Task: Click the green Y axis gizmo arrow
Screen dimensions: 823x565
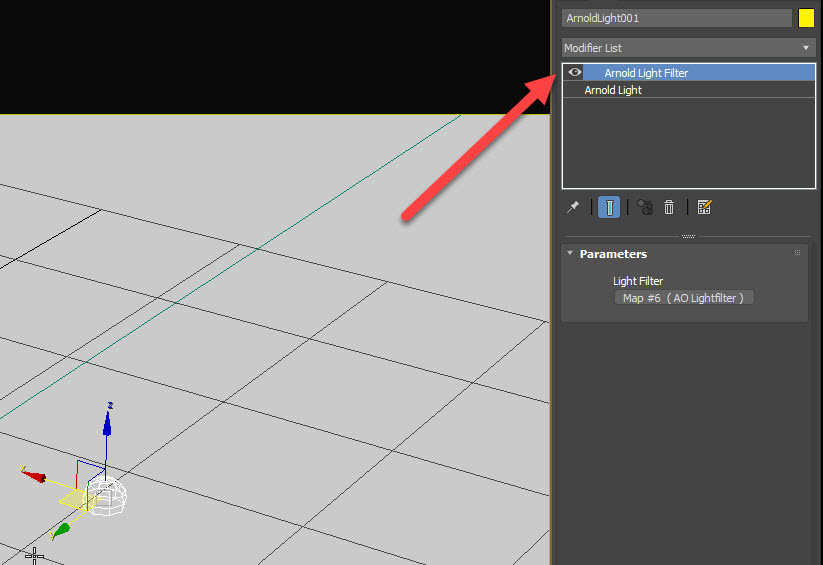Action: 61,530
